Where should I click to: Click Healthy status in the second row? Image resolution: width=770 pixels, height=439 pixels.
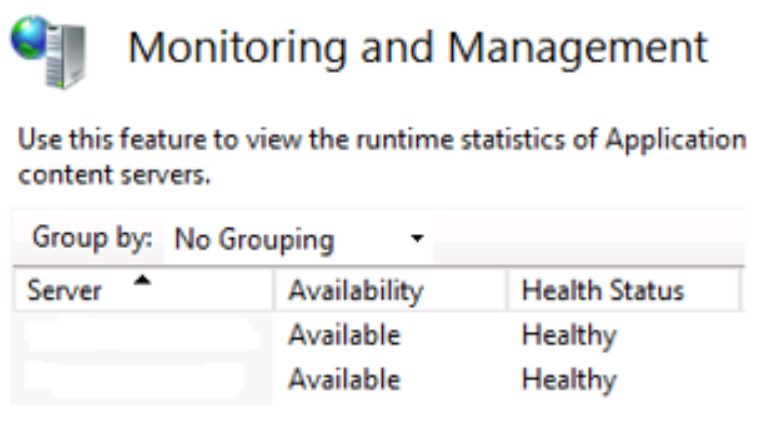tap(569, 380)
